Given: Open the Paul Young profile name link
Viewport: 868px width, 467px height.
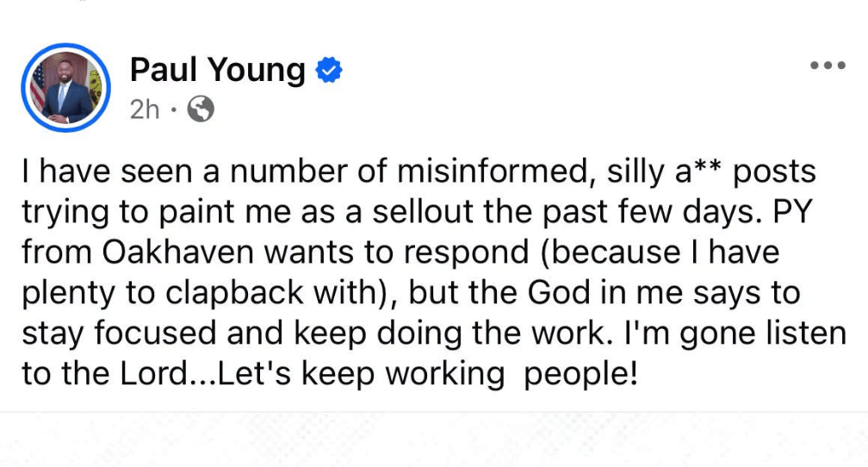Looking at the screenshot, I should click(218, 71).
